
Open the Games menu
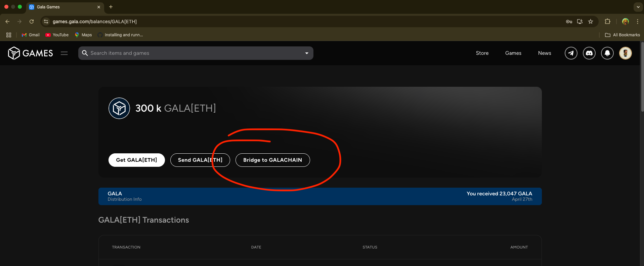pyautogui.click(x=513, y=53)
